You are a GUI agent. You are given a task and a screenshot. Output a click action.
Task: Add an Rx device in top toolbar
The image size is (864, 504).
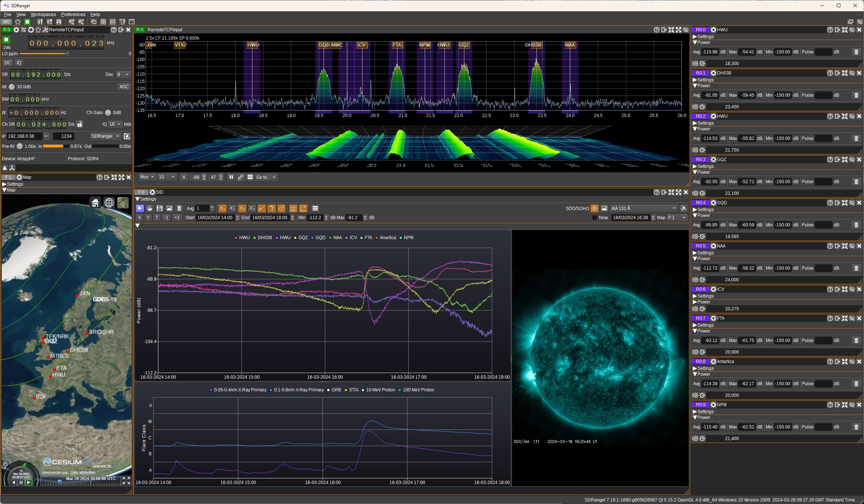point(40,22)
